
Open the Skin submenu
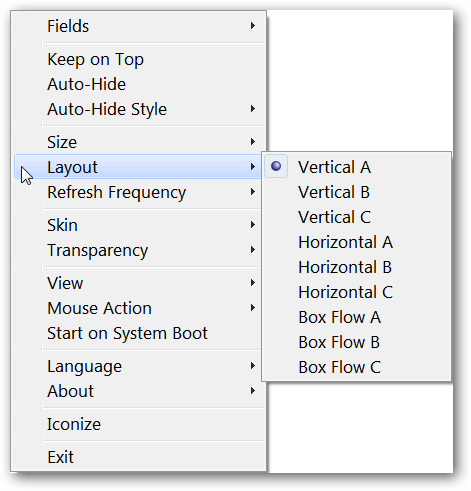138,225
